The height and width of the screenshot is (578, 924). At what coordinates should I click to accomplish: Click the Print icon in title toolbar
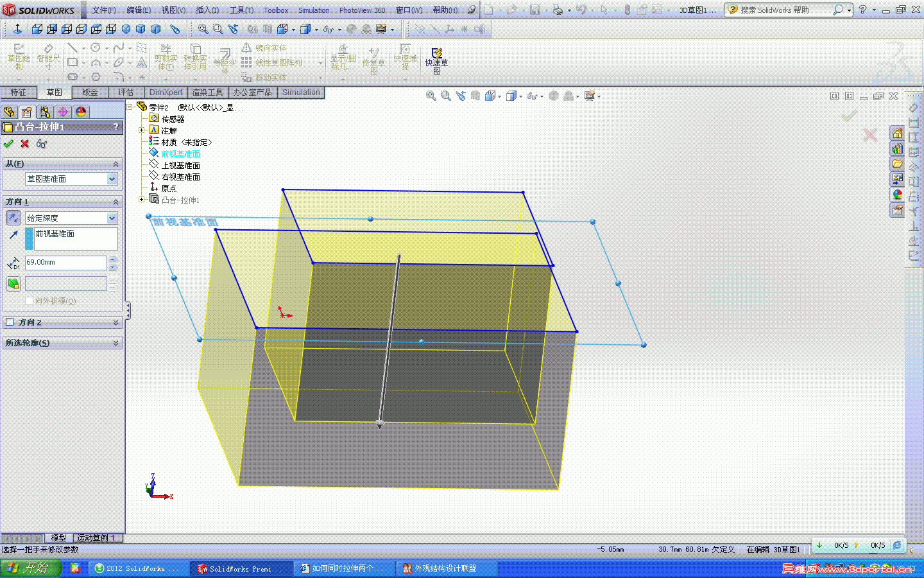pos(558,10)
